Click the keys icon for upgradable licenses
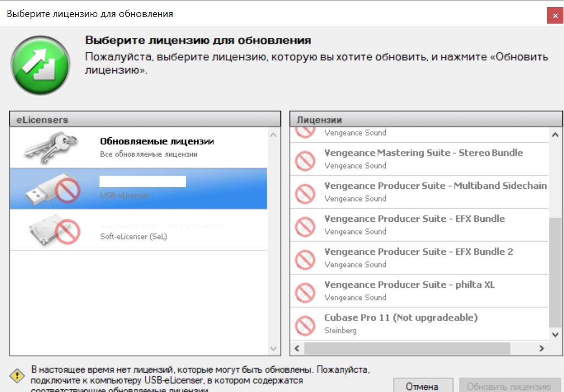This screenshot has width=564, height=392. tap(51, 147)
